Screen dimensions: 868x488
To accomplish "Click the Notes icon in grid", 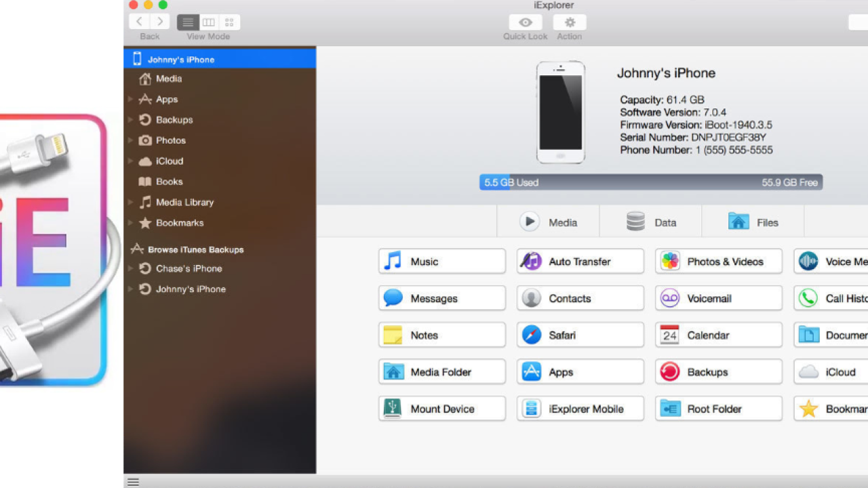I will tap(393, 335).
